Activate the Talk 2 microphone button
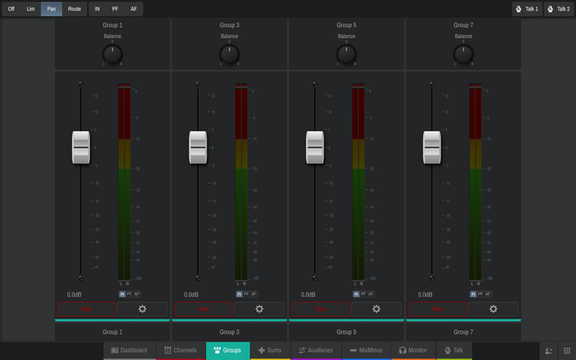 (559, 9)
